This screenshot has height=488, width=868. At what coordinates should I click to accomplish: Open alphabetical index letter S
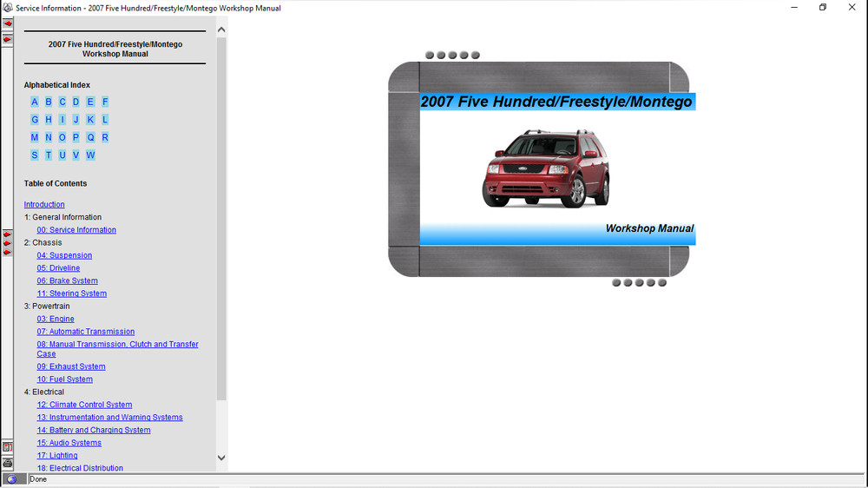point(35,155)
